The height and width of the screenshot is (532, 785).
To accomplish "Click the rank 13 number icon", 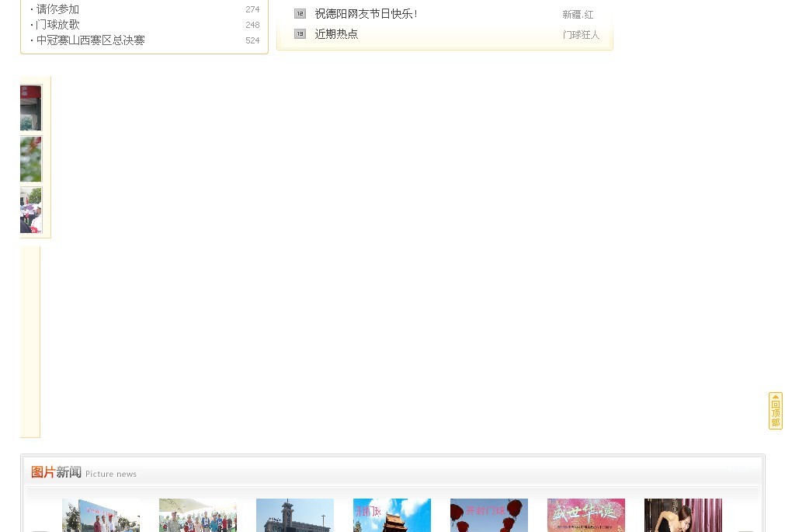I will [300, 33].
